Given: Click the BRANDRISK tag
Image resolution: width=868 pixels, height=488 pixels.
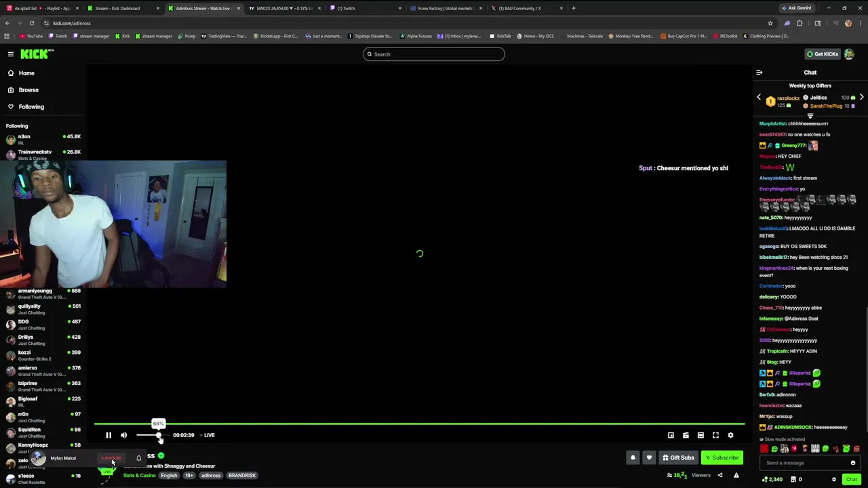Looking at the screenshot, I should point(242,475).
